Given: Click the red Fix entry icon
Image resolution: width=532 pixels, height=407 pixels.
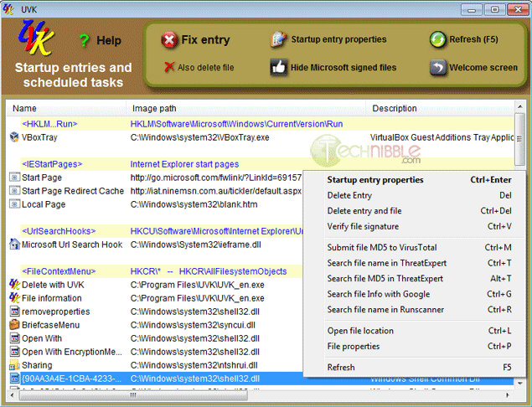Looking at the screenshot, I should (169, 40).
